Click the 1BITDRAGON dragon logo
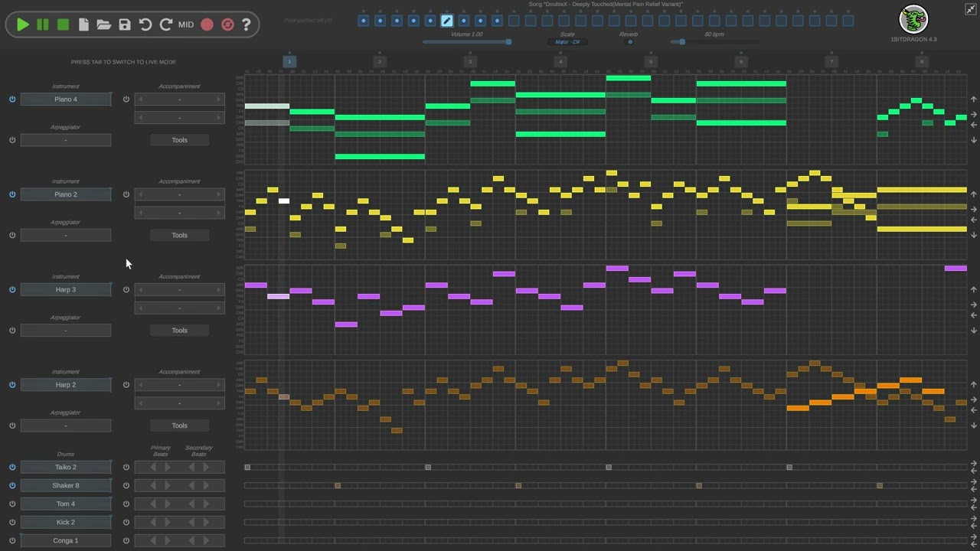The height and width of the screenshot is (551, 980). point(913,19)
